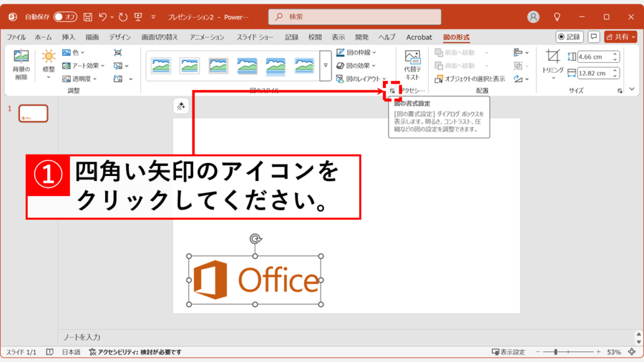Switch to the 挿入 tab

pyautogui.click(x=69, y=37)
